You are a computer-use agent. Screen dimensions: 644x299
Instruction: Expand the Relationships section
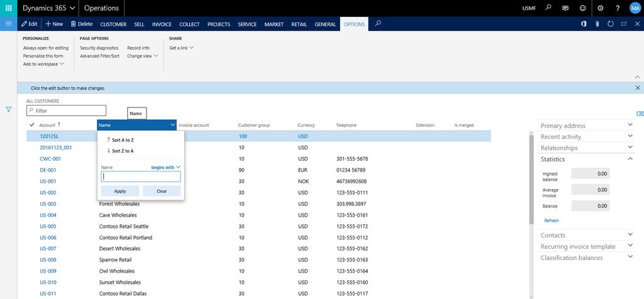click(x=586, y=148)
